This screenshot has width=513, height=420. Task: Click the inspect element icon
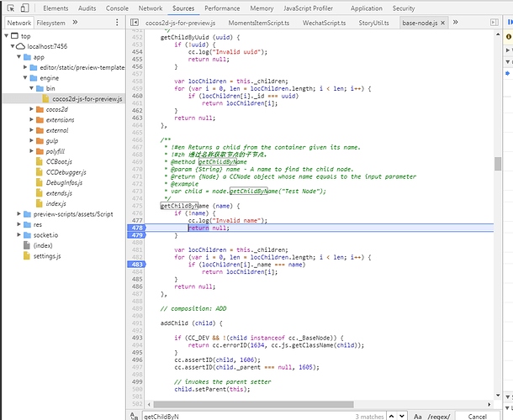[10, 8]
